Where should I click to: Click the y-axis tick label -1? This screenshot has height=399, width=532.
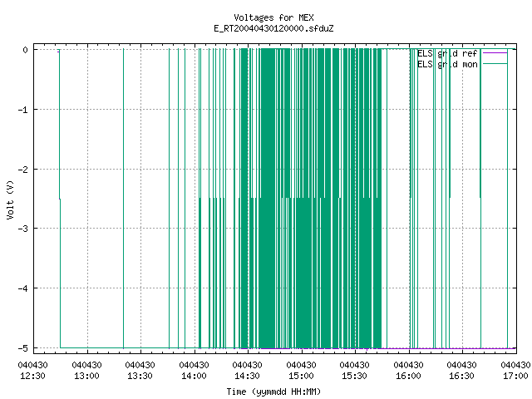click(22, 110)
